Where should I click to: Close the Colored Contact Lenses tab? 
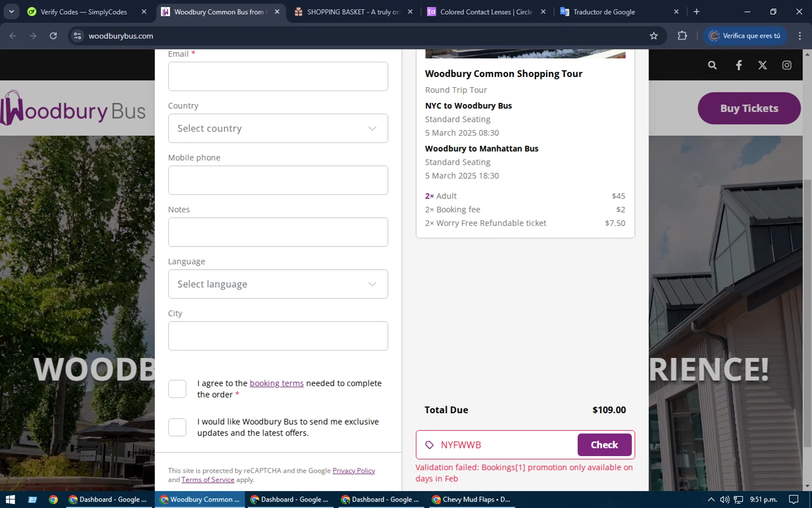(543, 11)
